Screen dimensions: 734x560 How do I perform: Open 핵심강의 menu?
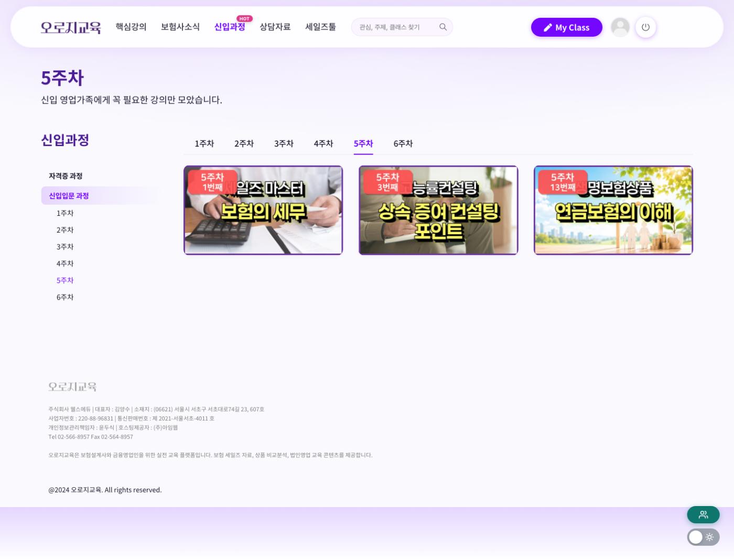(x=131, y=27)
